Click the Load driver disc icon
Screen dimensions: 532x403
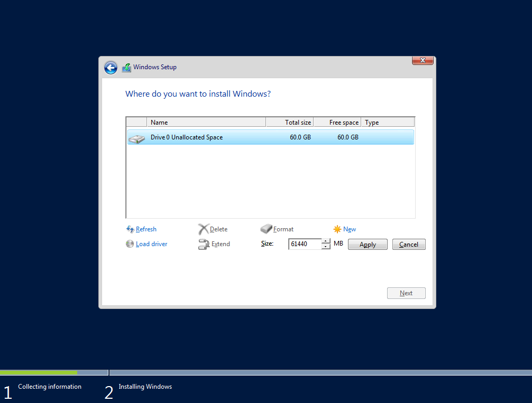[x=130, y=243]
